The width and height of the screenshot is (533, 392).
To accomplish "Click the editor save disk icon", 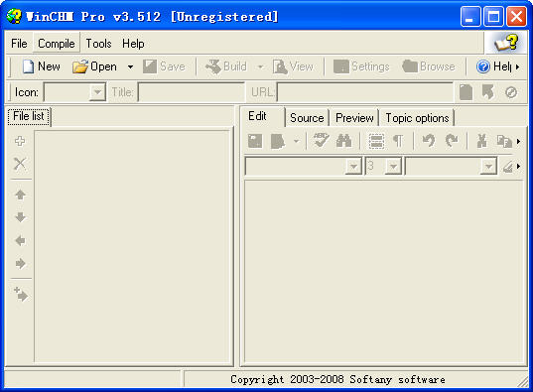I will pos(255,141).
